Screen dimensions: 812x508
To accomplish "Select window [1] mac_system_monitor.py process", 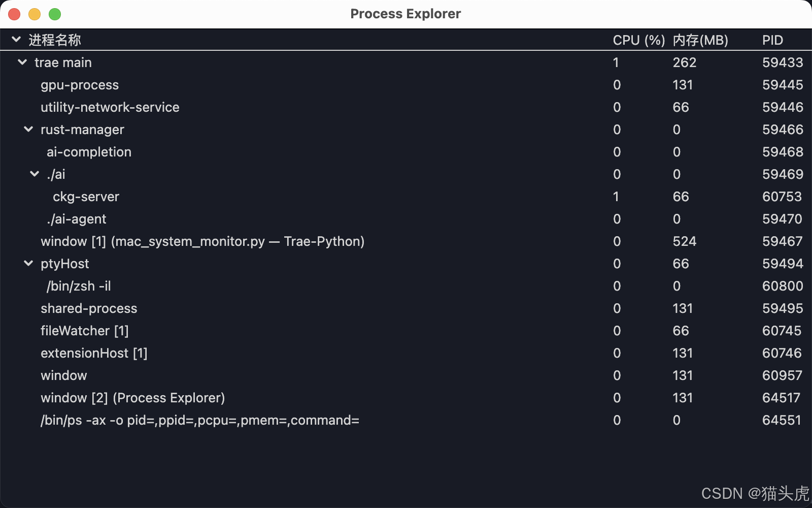I will pyautogui.click(x=202, y=241).
